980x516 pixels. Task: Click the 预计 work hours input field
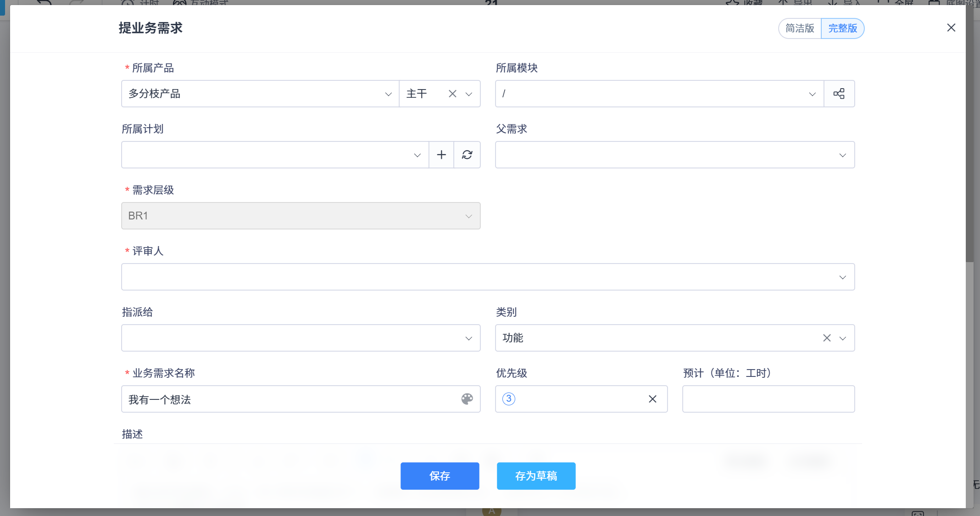(x=768, y=399)
